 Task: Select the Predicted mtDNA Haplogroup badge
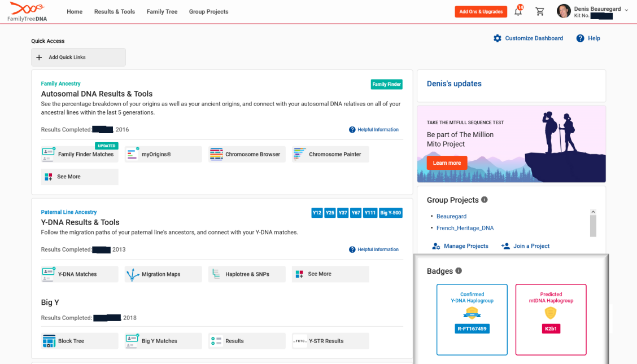[x=551, y=320]
